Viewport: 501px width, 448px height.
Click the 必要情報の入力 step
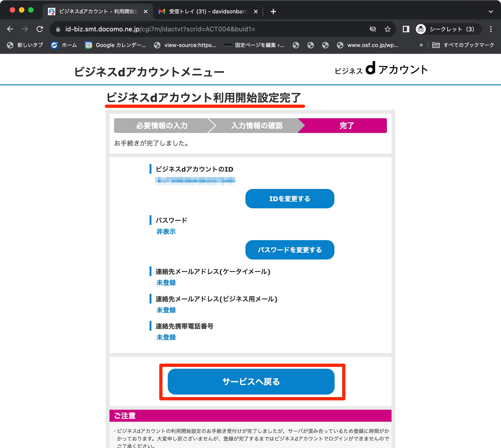point(162,126)
